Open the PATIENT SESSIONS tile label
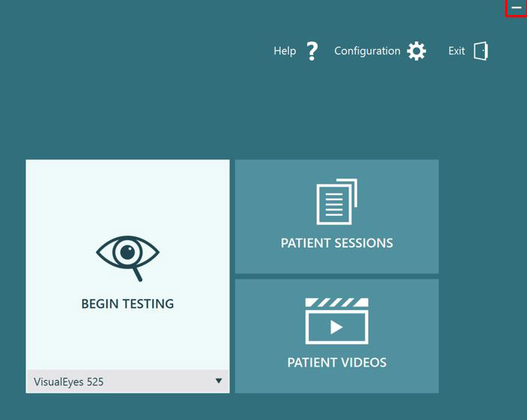The width and height of the screenshot is (527, 420). click(337, 243)
